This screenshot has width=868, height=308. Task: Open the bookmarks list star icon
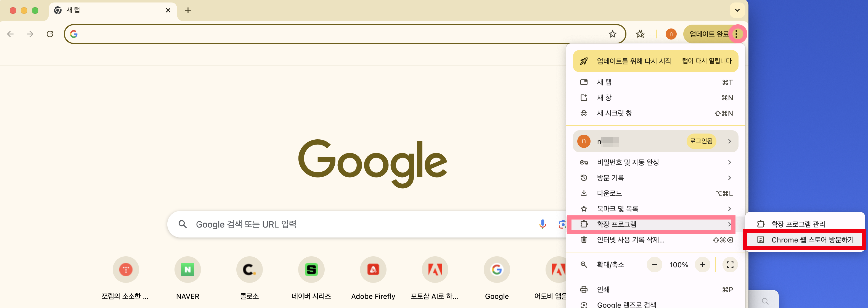click(x=640, y=34)
